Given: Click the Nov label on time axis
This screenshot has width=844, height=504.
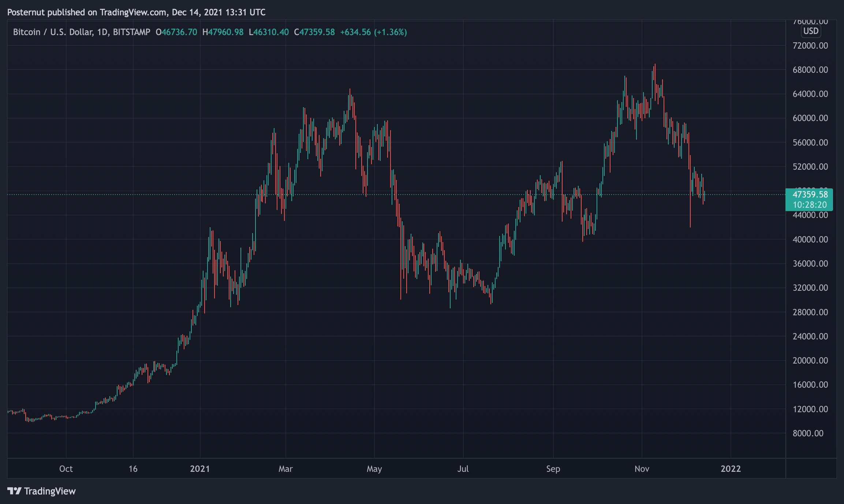Looking at the screenshot, I should pos(642,469).
